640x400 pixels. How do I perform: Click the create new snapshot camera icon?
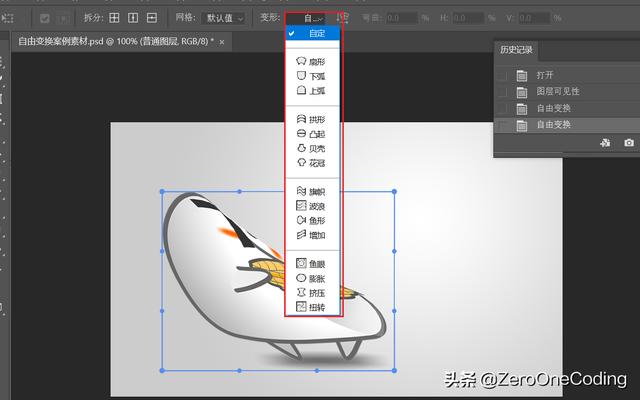(x=629, y=143)
